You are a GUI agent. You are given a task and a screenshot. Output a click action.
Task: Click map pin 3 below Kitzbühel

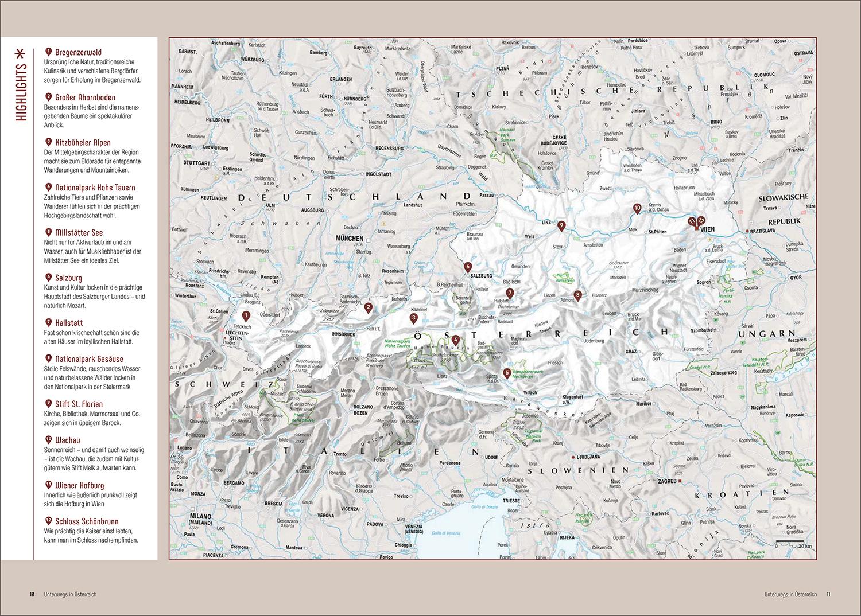(413, 318)
